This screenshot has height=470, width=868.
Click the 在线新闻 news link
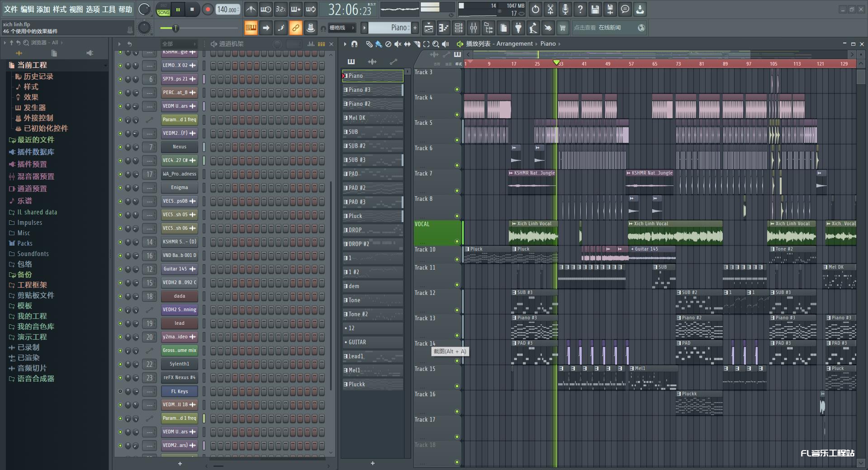(x=610, y=28)
